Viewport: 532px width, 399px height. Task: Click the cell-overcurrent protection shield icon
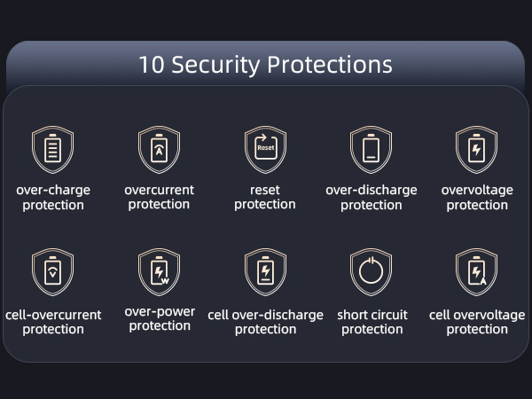52,272
